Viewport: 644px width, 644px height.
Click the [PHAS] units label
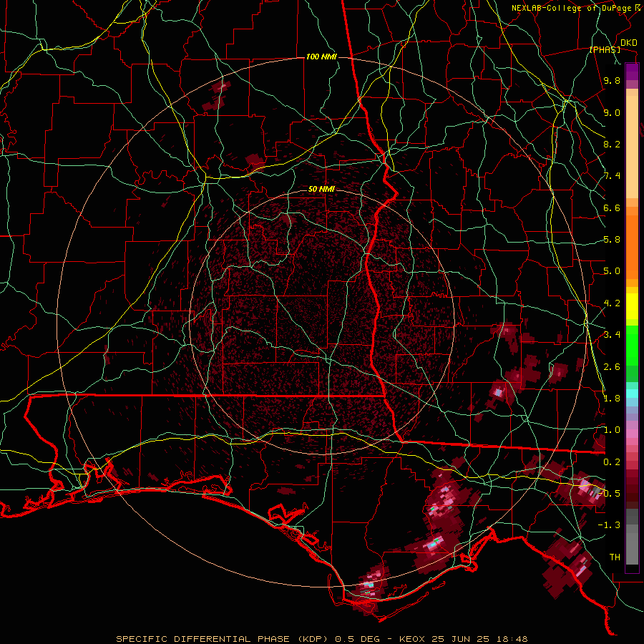tap(605, 50)
